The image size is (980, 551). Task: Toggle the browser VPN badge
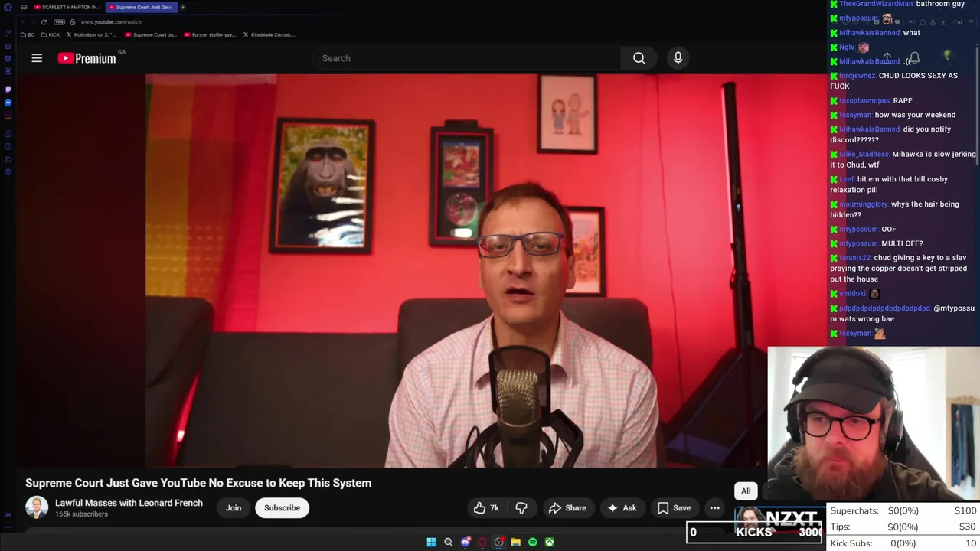(60, 22)
